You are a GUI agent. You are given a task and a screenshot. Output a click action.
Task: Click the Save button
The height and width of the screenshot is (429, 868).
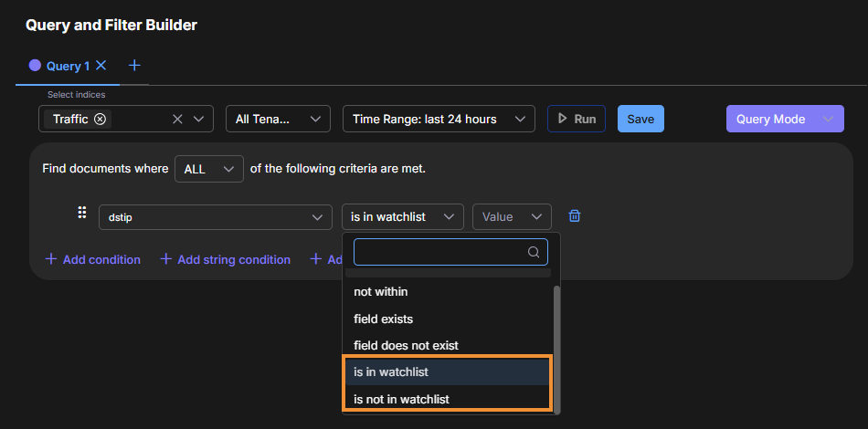640,120
